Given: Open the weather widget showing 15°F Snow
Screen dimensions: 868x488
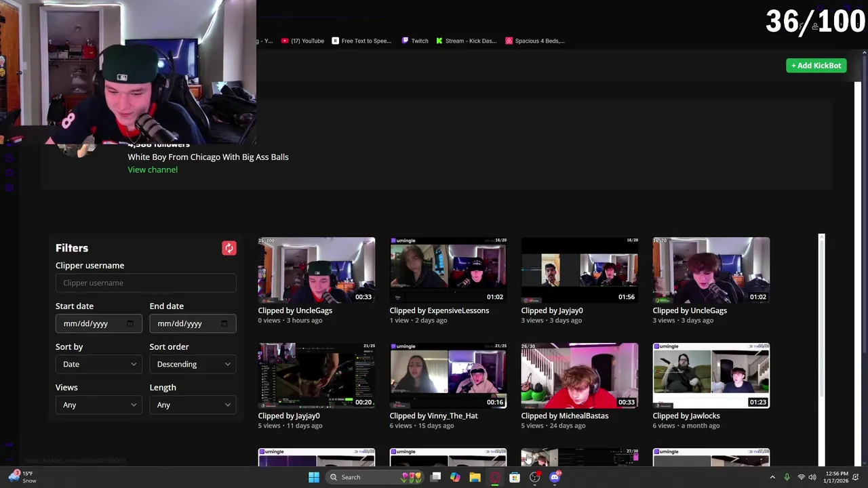Looking at the screenshot, I should point(22,477).
